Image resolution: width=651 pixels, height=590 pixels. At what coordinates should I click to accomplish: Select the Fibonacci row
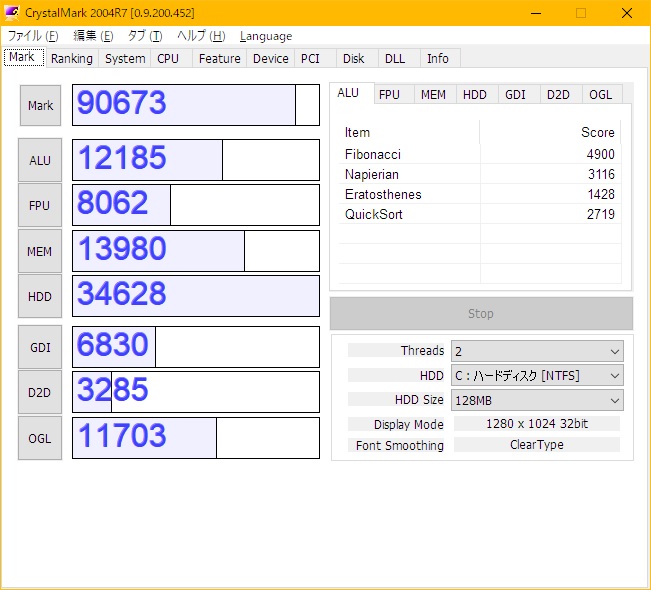(480, 154)
